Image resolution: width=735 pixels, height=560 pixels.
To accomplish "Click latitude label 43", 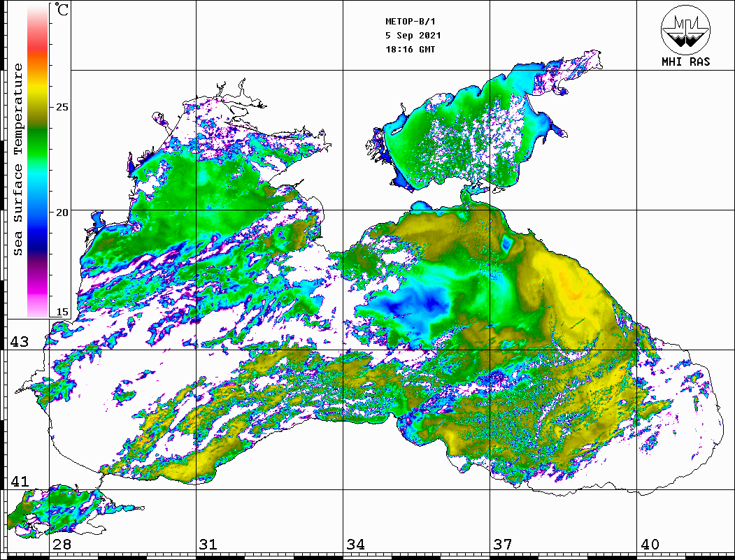I will click(20, 342).
